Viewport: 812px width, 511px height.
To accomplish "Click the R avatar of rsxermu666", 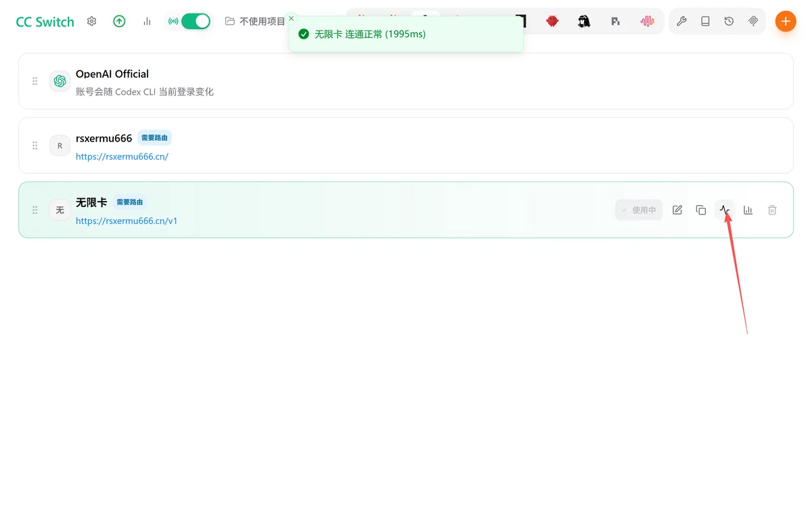I will pyautogui.click(x=60, y=146).
